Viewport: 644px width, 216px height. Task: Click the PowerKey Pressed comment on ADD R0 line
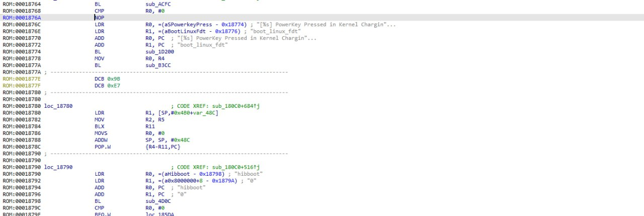(x=247, y=38)
